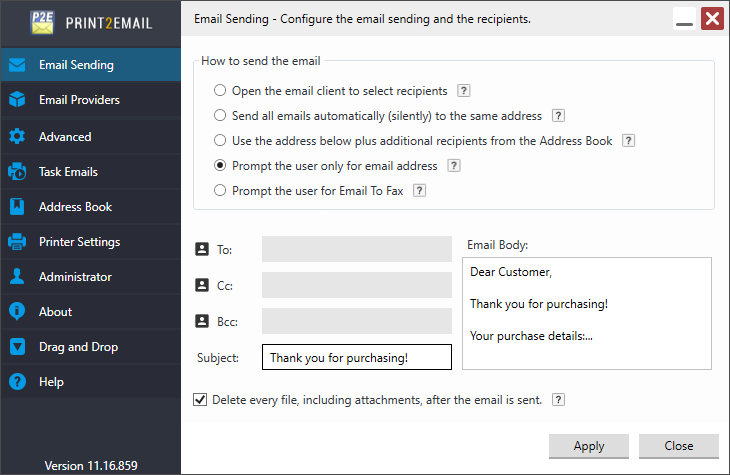Select 'Send all emails automatically' radio option
The height and width of the screenshot is (475, 730).
coord(220,115)
